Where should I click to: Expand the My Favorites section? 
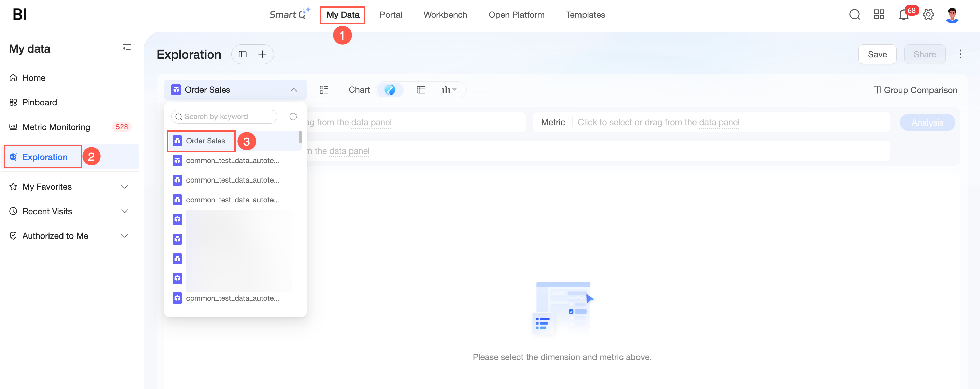(124, 187)
